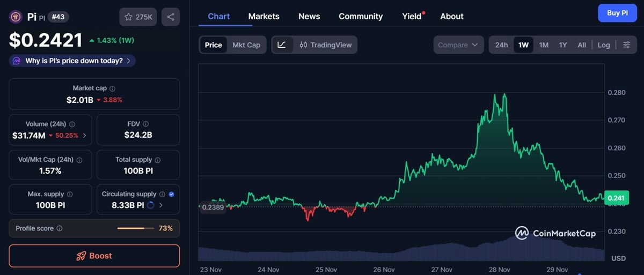Switch to TradingView candlestick chart

coord(325,45)
